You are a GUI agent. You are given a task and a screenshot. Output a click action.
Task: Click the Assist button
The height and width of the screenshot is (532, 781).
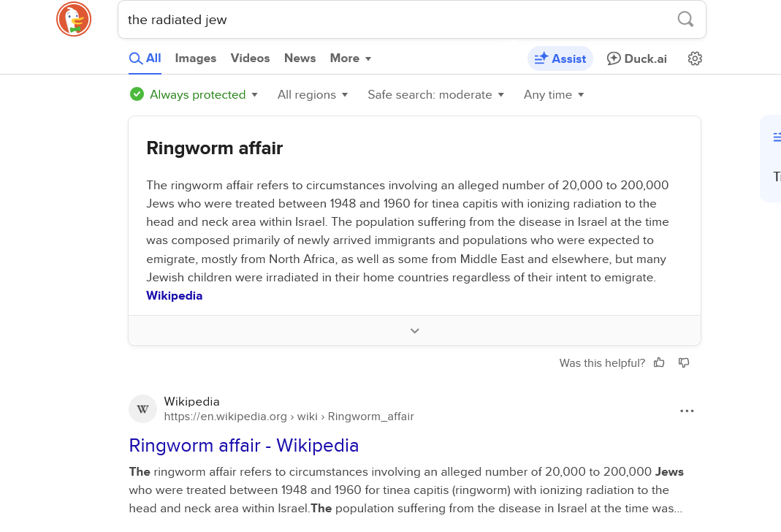point(560,58)
